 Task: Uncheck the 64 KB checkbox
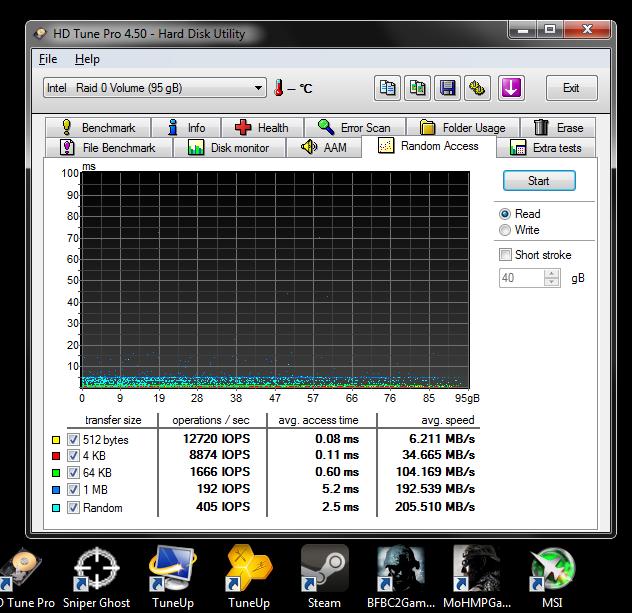click(73, 472)
